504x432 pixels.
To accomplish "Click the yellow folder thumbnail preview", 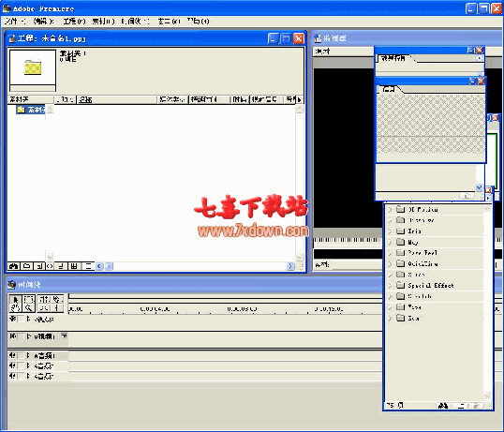I will [x=33, y=67].
